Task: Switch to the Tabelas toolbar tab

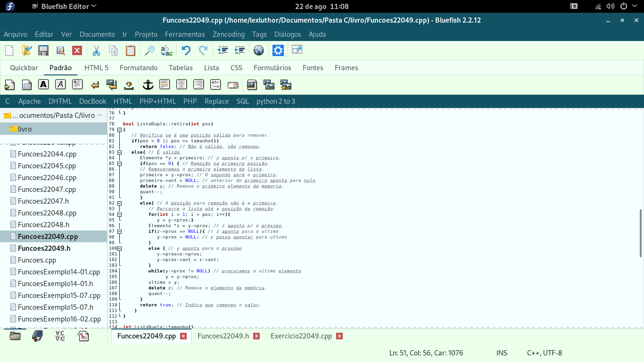Action: pyautogui.click(x=181, y=68)
